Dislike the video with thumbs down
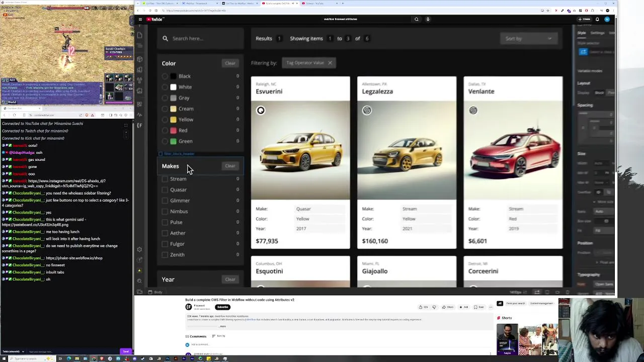Image resolution: width=644 pixels, height=362 pixels. click(434, 307)
